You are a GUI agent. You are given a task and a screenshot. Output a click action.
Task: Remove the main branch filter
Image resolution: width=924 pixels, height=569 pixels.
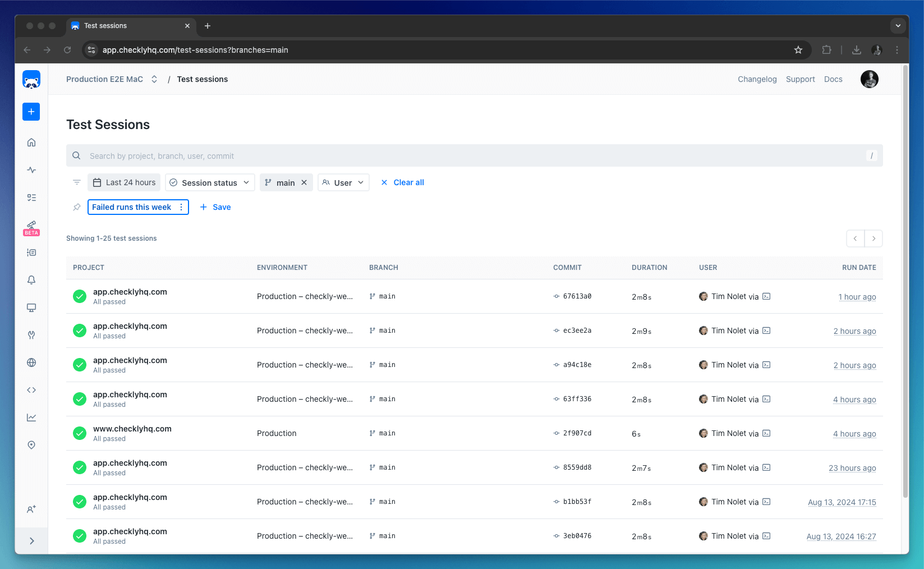pyautogui.click(x=304, y=182)
